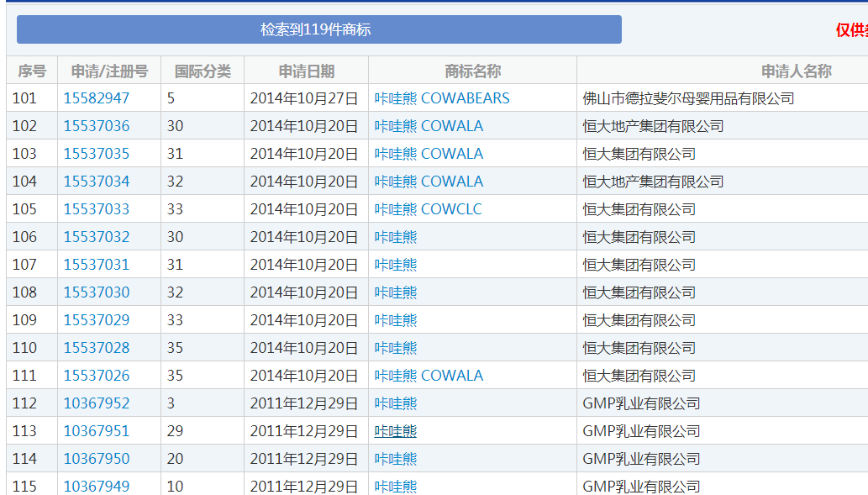Select applicant GMP乳业有限公司 in row 113
The width and height of the screenshot is (868, 495).
[641, 430]
